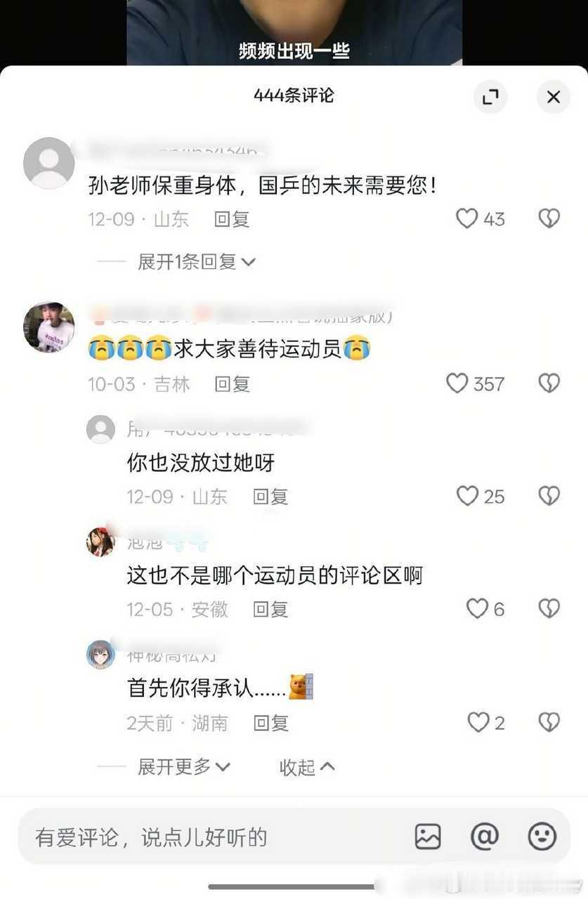The width and height of the screenshot is (588, 899).
Task: Dislike the comment with 357 likes
Action: (549, 383)
